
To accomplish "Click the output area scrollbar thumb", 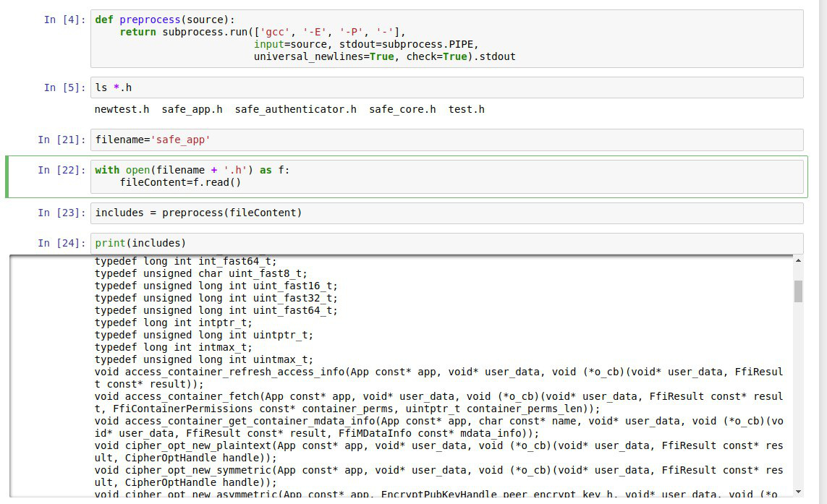I will (x=798, y=291).
